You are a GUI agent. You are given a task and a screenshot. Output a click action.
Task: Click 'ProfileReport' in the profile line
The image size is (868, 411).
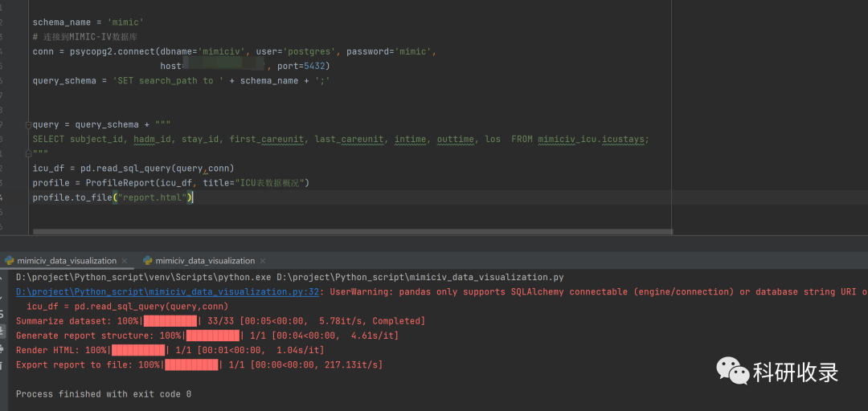click(118, 182)
